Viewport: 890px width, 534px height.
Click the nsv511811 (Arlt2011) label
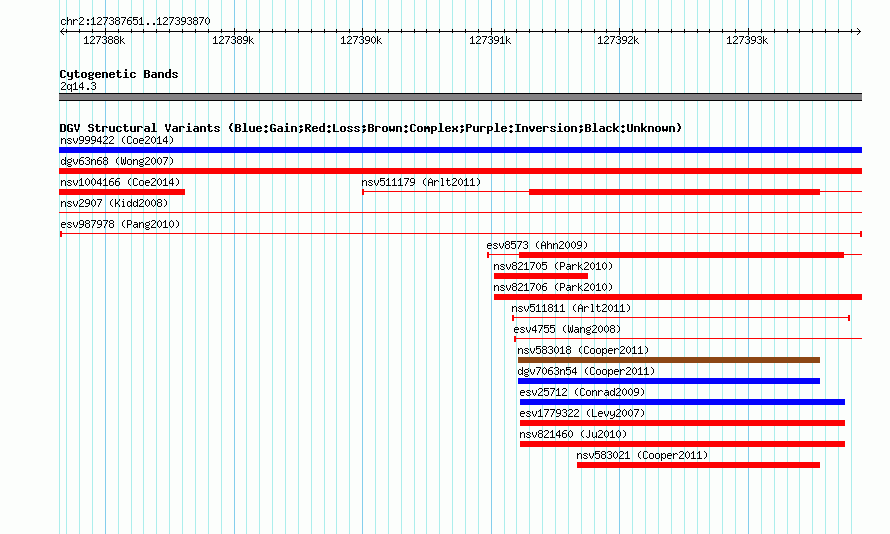571,308
